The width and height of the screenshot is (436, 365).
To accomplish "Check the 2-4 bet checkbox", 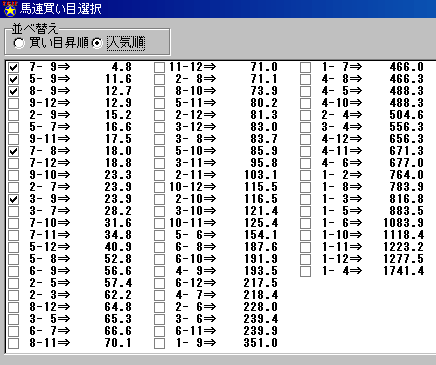I will click(305, 115).
